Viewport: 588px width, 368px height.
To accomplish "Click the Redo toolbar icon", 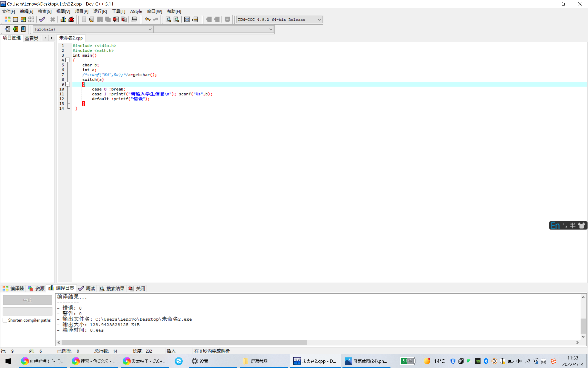I will pyautogui.click(x=155, y=20).
